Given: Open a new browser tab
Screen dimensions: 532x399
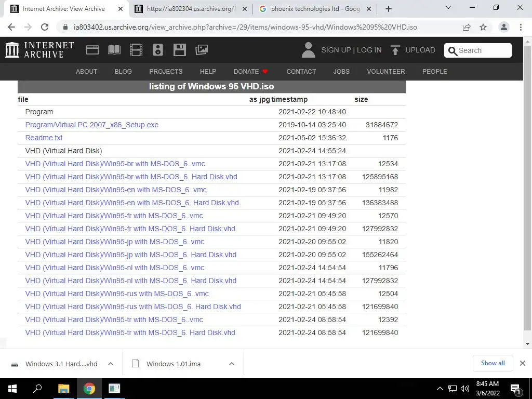Looking at the screenshot, I should click(389, 9).
